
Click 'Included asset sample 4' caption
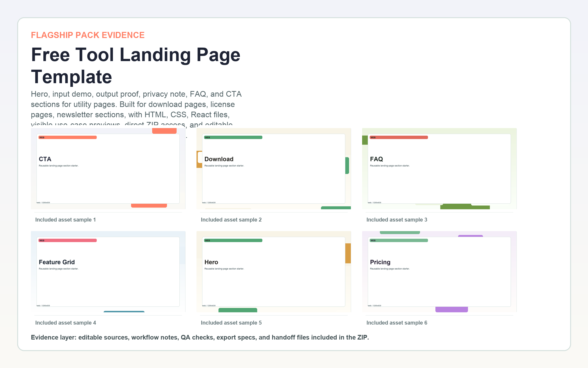pyautogui.click(x=66, y=323)
